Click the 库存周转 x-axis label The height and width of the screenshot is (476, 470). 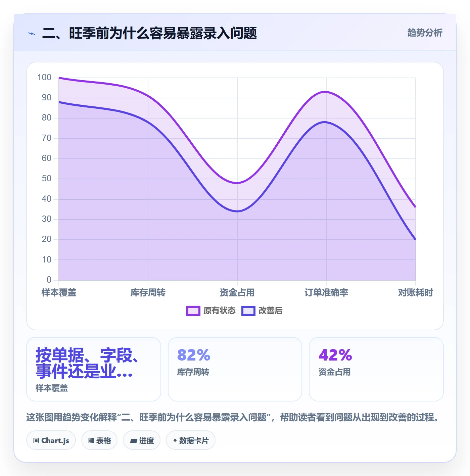[148, 293]
